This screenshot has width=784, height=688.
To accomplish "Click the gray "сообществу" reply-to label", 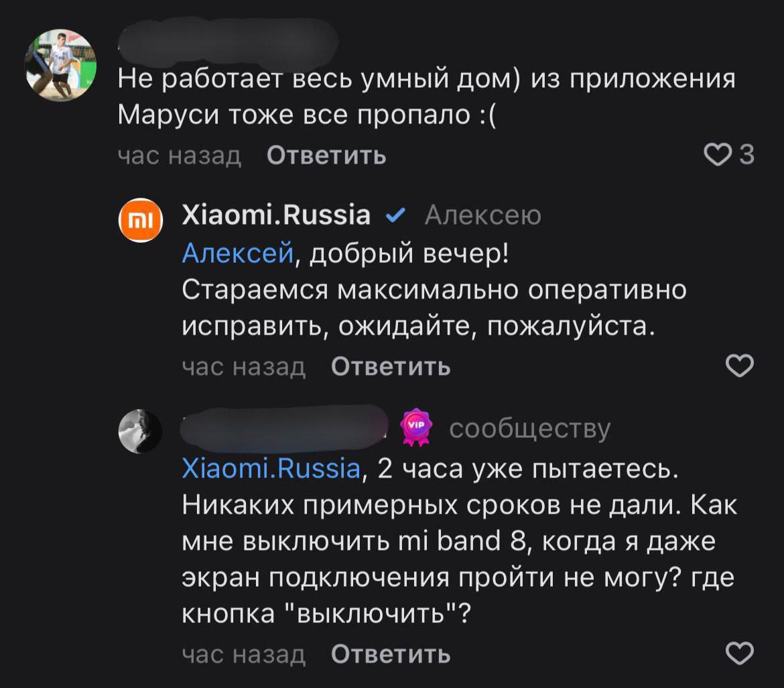I will click(529, 429).
